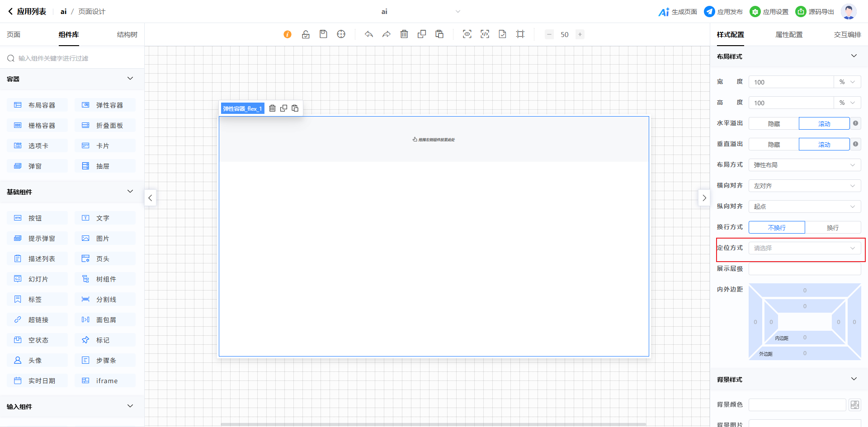The width and height of the screenshot is (868, 427).
Task: Open the 横向对齐 alignment dropdown
Action: (x=804, y=186)
